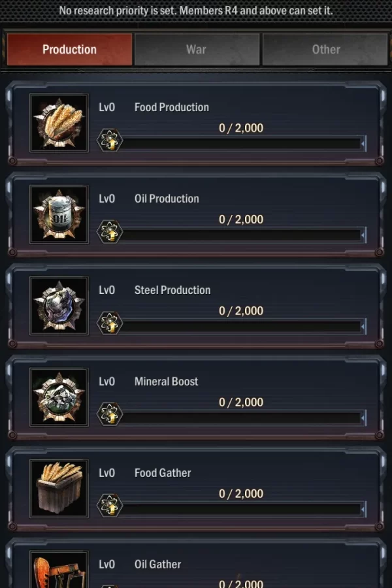This screenshot has height=588, width=392.
Task: Switch to the War tab
Action: coord(197,50)
